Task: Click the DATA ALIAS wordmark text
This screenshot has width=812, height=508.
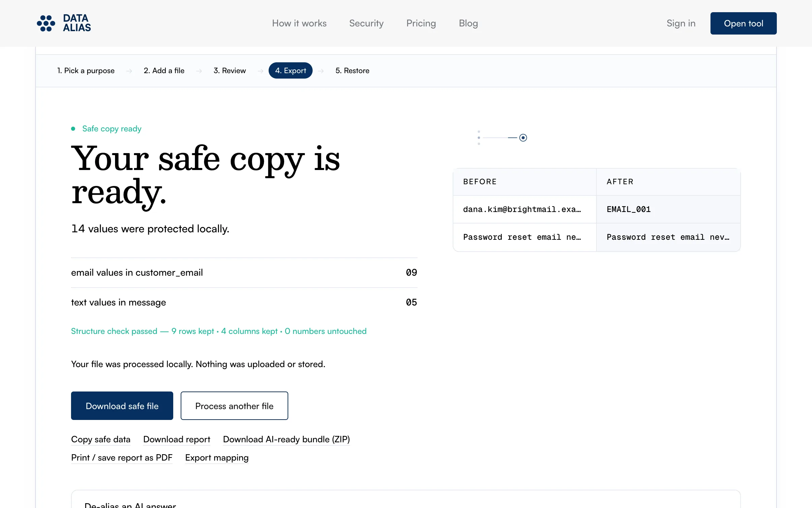Action: (77, 23)
